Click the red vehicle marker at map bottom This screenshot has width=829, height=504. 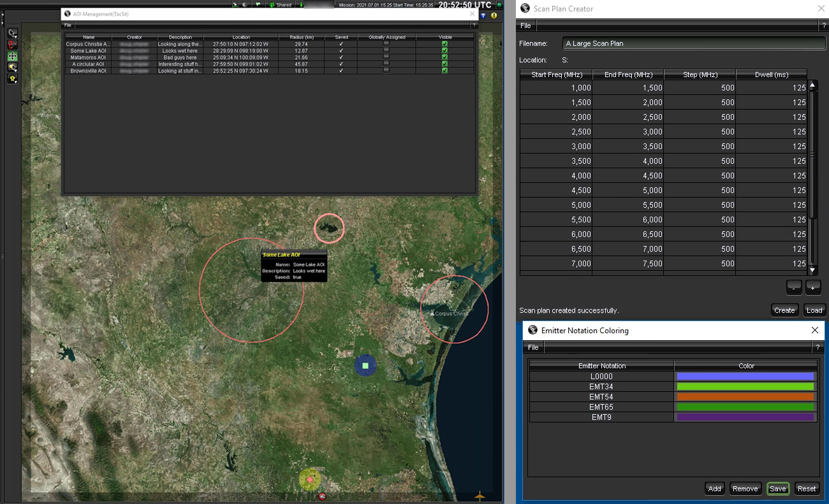point(321,496)
